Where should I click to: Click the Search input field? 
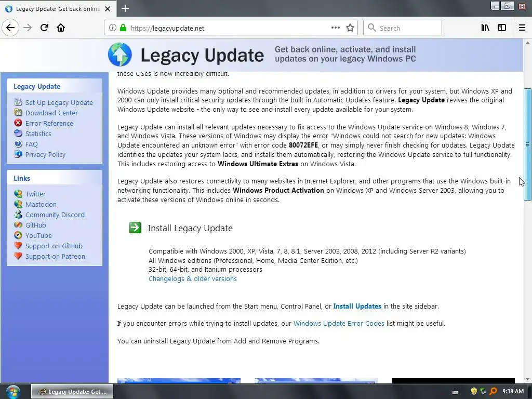[403, 28]
